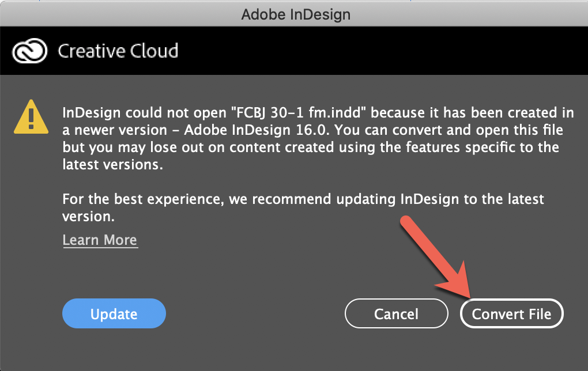The height and width of the screenshot is (371, 588).
Task: Select the Adobe InDesign title bar text
Action: (295, 14)
